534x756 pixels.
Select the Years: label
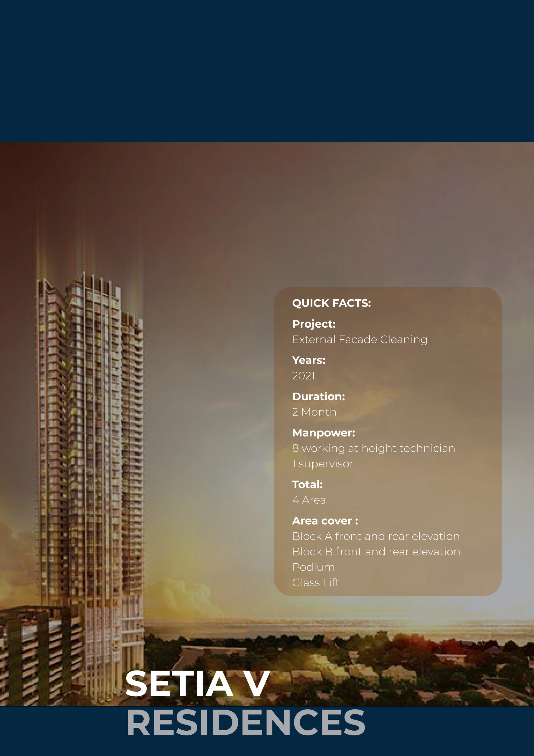[x=309, y=360]
